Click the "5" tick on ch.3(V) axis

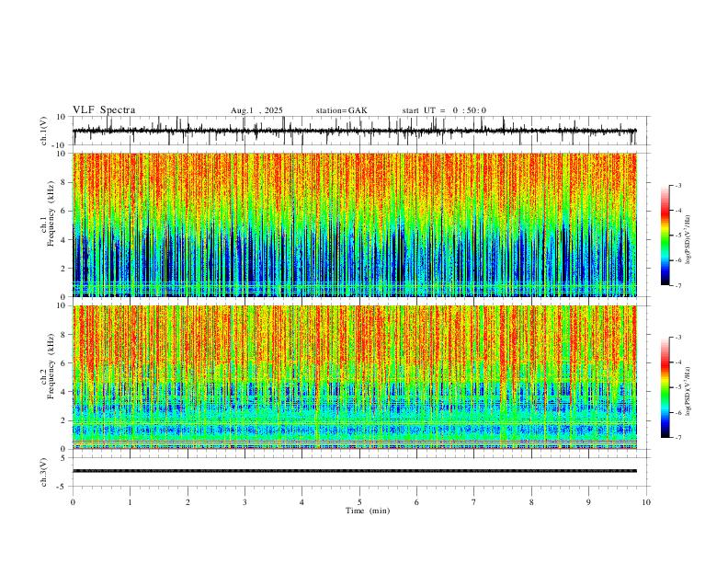pos(64,458)
